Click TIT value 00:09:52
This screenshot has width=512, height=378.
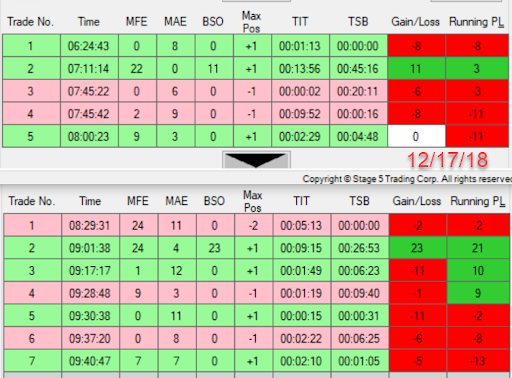pyautogui.click(x=300, y=114)
